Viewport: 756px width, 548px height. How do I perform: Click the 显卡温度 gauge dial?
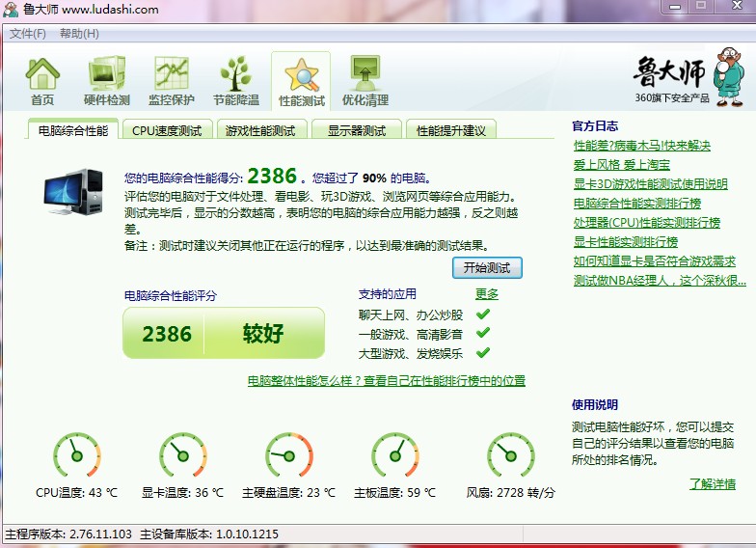click(x=183, y=455)
